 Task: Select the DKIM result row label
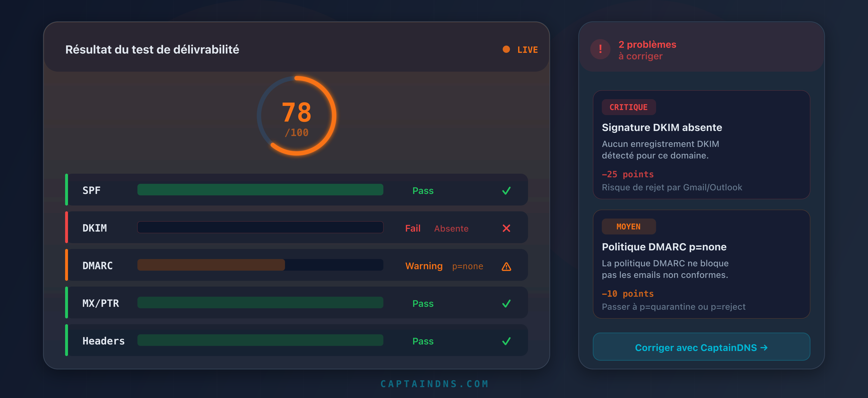[95, 228]
